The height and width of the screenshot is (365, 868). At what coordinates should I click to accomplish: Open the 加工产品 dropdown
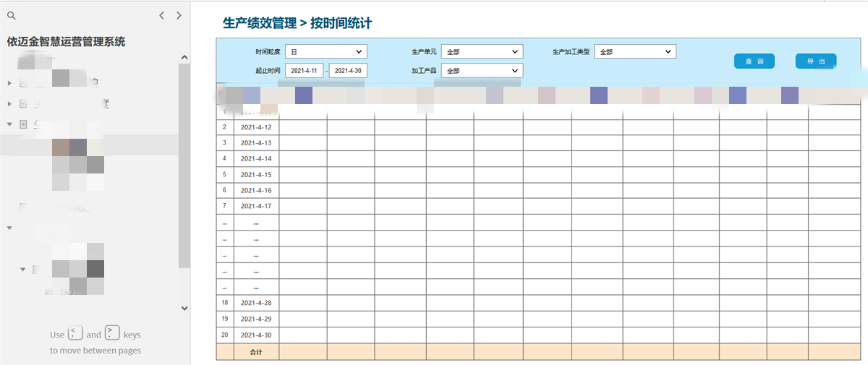[x=482, y=71]
